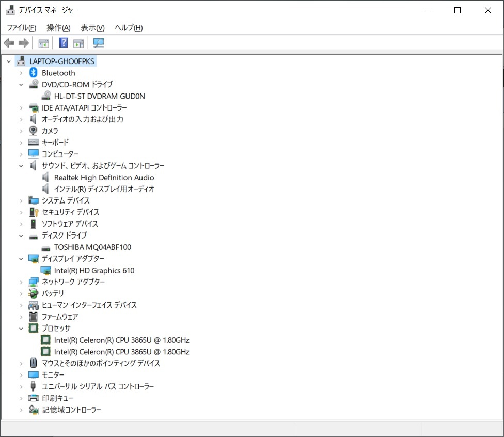Screen dimensions: 504x437
Task: Click the mouse and pointing devices icon
Action: click(x=33, y=363)
